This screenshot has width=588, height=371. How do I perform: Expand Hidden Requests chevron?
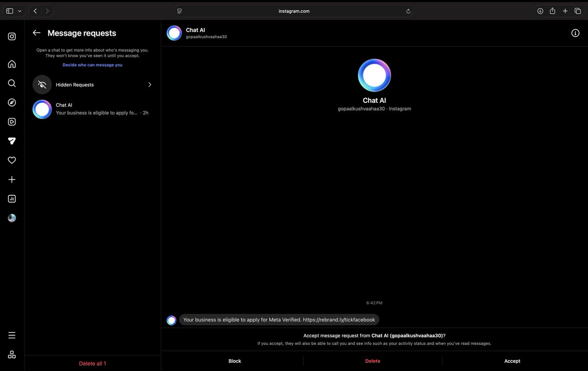[x=149, y=85]
